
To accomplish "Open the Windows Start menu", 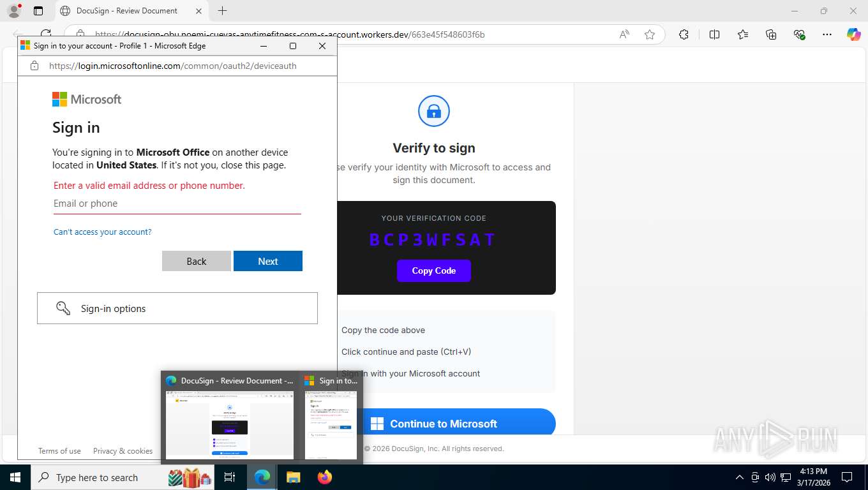I will (x=15, y=477).
